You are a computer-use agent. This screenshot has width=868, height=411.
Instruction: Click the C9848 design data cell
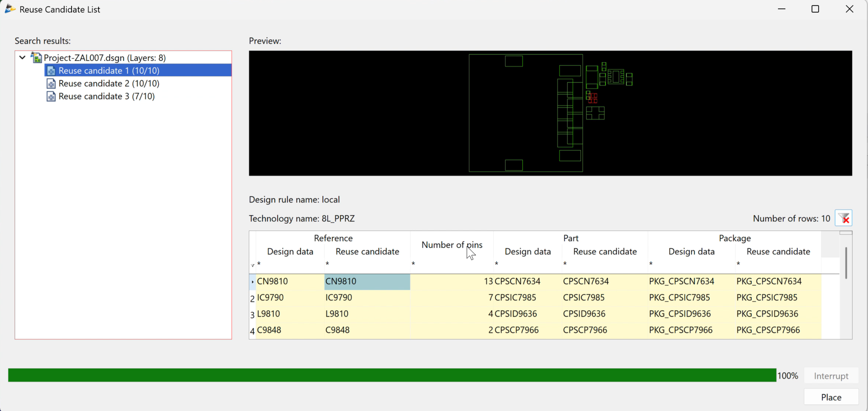(290, 330)
